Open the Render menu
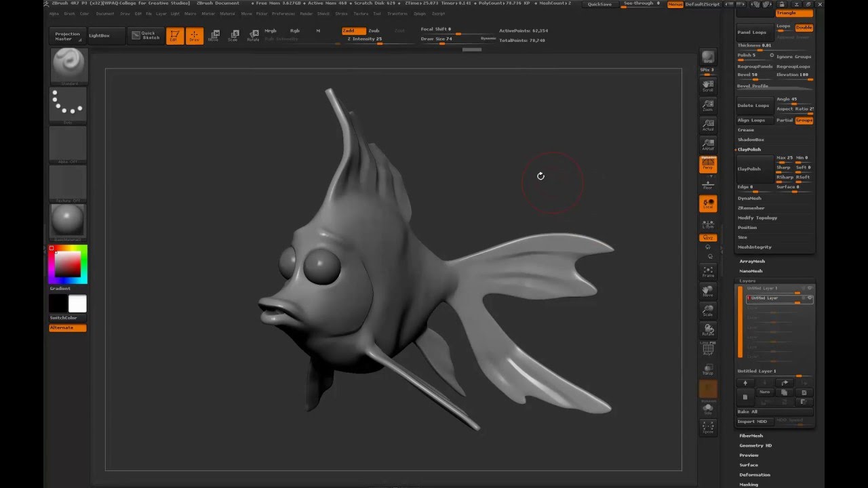 [x=307, y=14]
